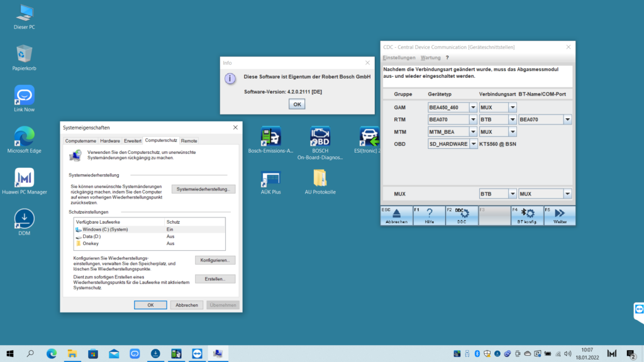
Task: Continue with the F5 Weiter button
Action: tap(560, 216)
